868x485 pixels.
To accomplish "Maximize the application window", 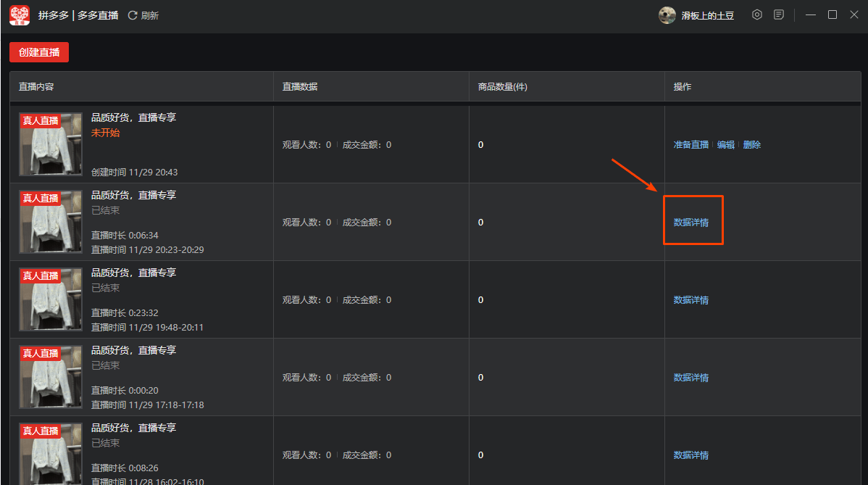I will pyautogui.click(x=832, y=14).
